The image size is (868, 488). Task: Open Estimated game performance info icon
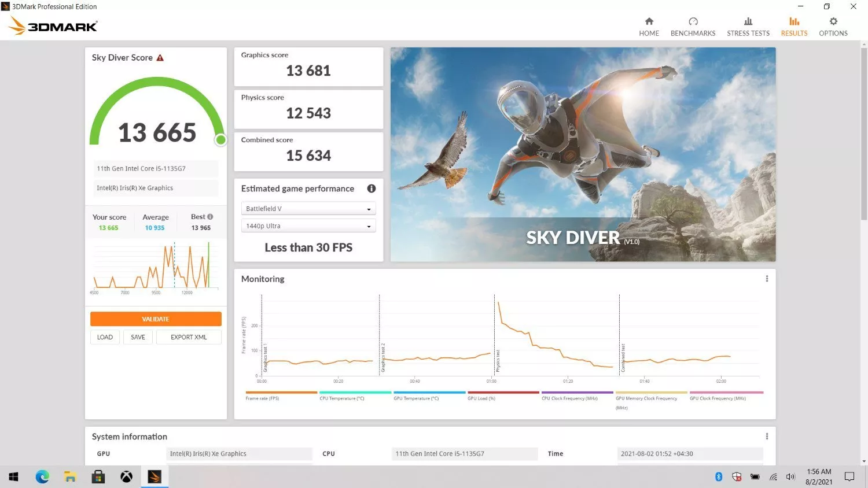(x=372, y=188)
